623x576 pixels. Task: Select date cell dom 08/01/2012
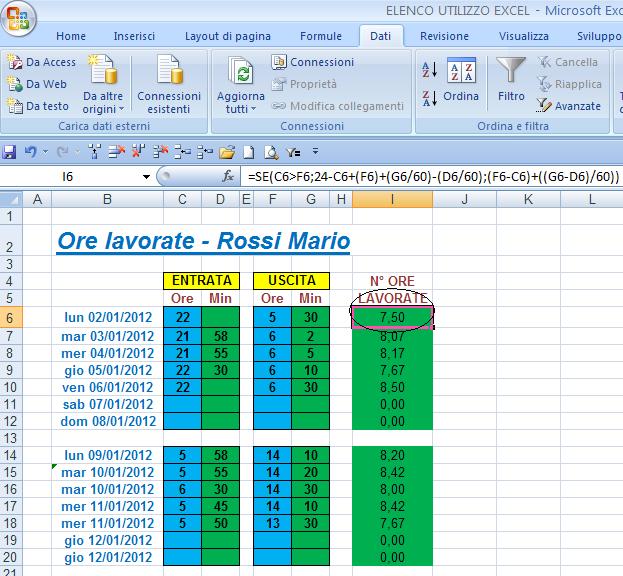coord(108,421)
